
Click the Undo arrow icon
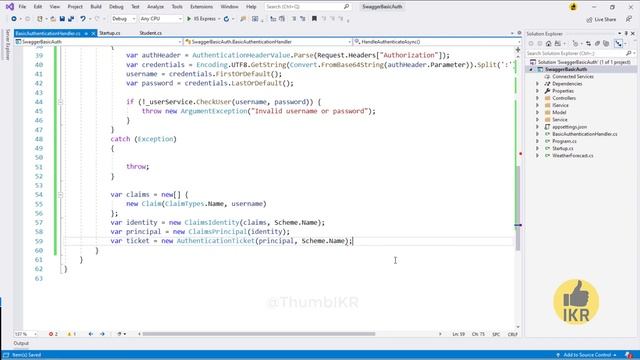tap(83, 19)
